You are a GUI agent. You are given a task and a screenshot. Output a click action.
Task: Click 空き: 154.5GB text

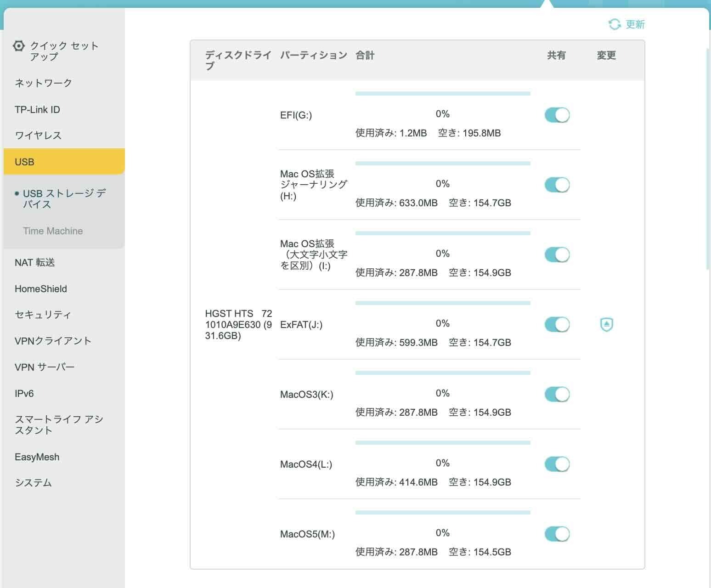click(480, 552)
